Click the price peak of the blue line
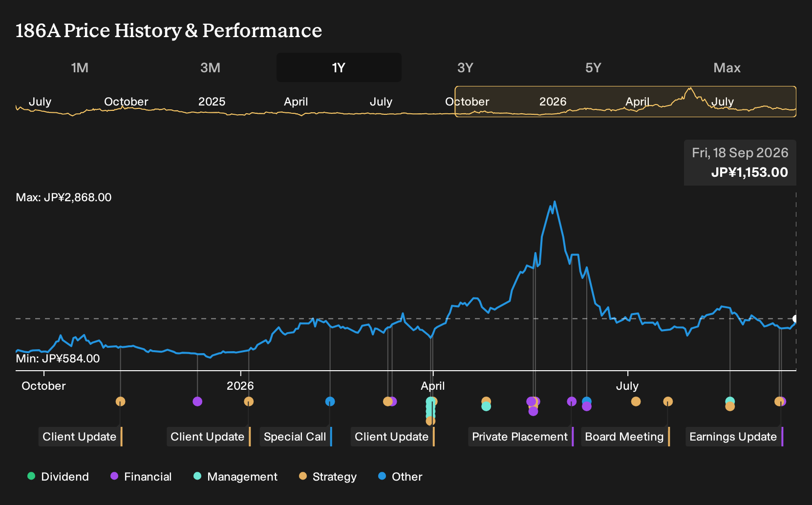Image resolution: width=812 pixels, height=505 pixels. (554, 202)
